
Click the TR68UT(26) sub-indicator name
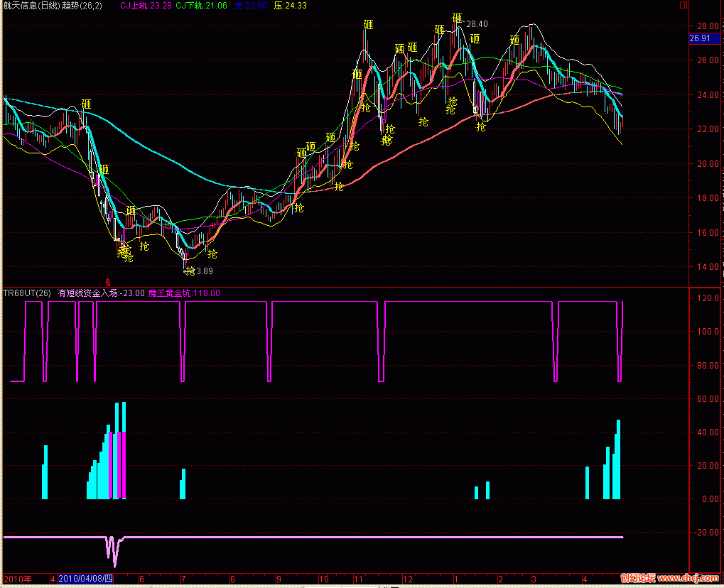pyautogui.click(x=27, y=293)
